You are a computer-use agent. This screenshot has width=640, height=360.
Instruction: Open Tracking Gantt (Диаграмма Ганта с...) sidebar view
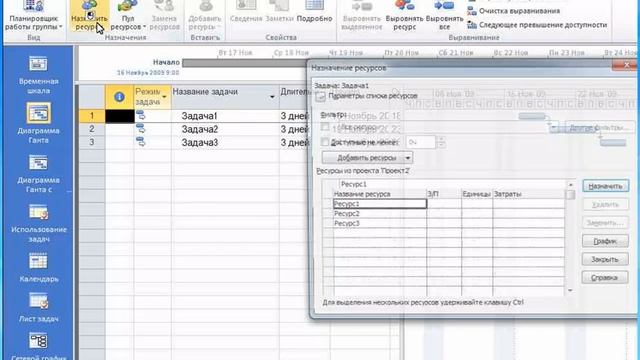38,174
